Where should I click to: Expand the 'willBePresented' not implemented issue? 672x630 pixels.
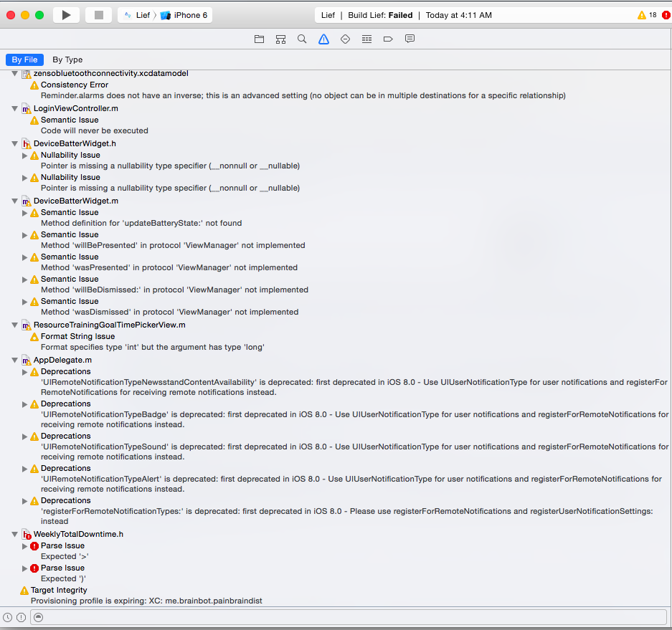point(25,235)
